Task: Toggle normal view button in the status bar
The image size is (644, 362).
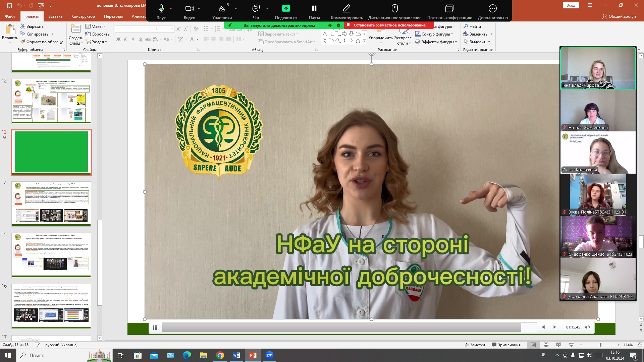Action: pos(533,345)
